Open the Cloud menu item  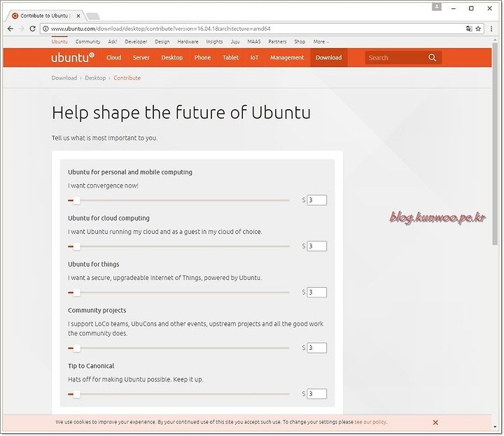(114, 57)
